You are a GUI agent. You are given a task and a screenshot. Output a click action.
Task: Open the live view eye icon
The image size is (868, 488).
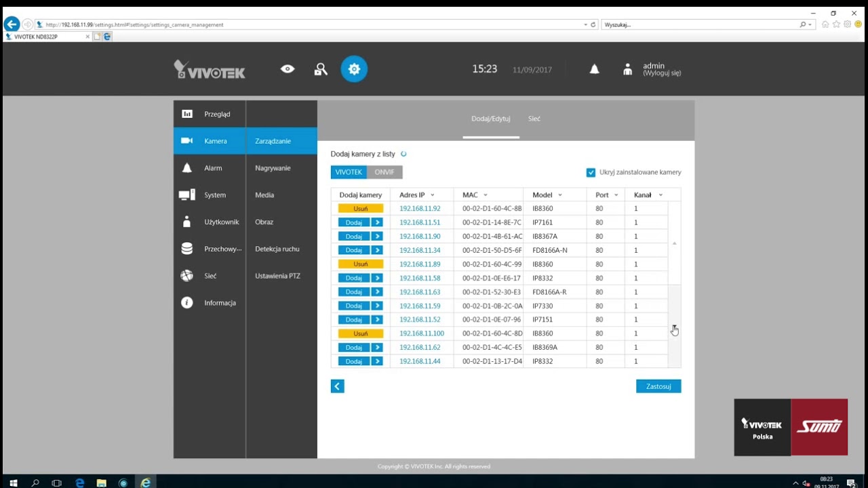pos(288,69)
